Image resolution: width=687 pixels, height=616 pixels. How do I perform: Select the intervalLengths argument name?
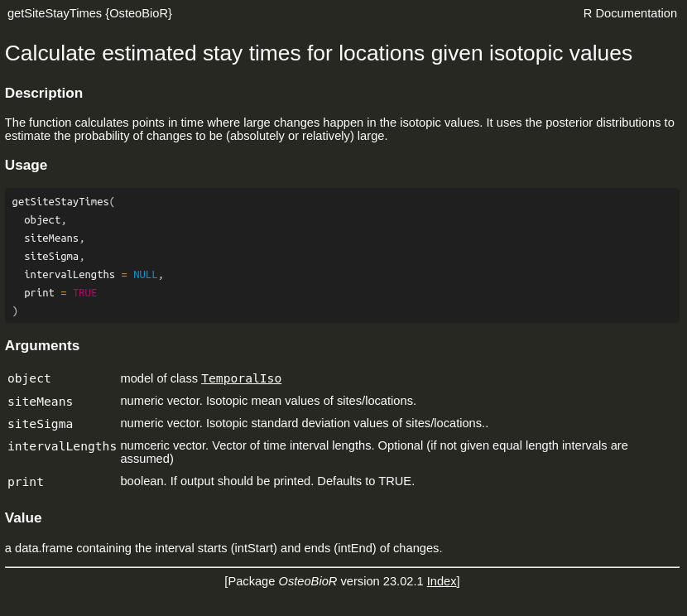pos(61,446)
